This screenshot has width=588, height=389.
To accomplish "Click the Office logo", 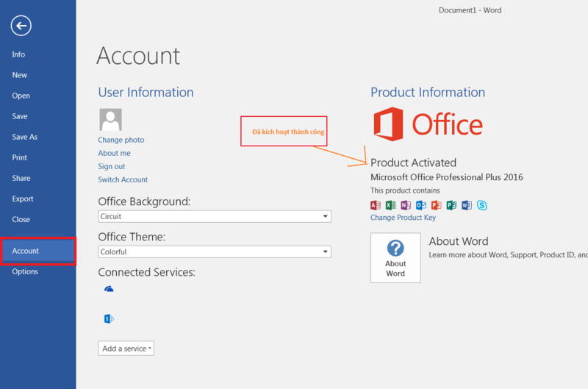I will coord(428,124).
